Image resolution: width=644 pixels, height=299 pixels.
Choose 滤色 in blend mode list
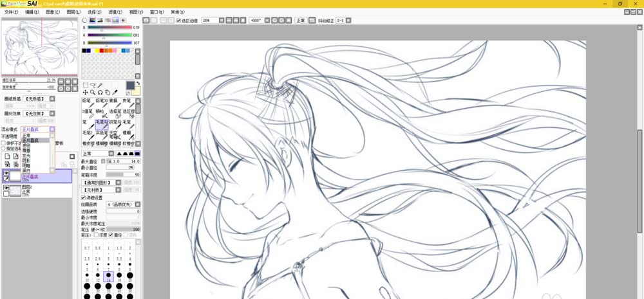click(x=35, y=145)
